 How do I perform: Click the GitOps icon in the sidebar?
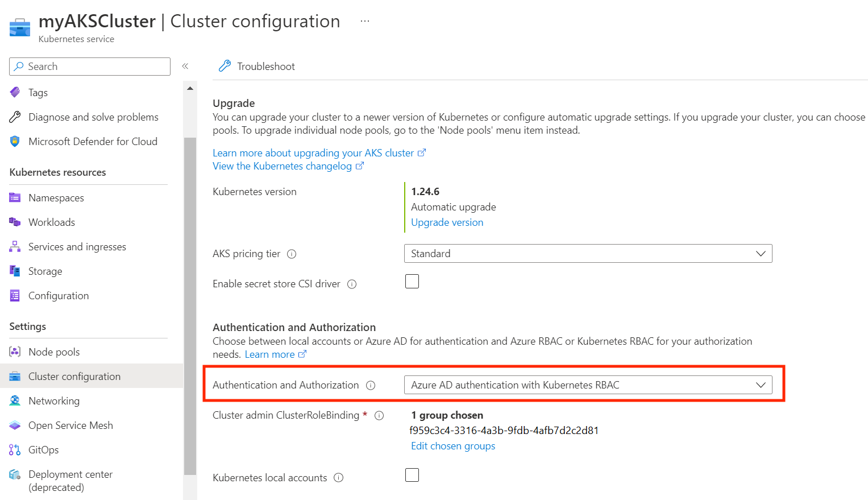[x=15, y=450]
